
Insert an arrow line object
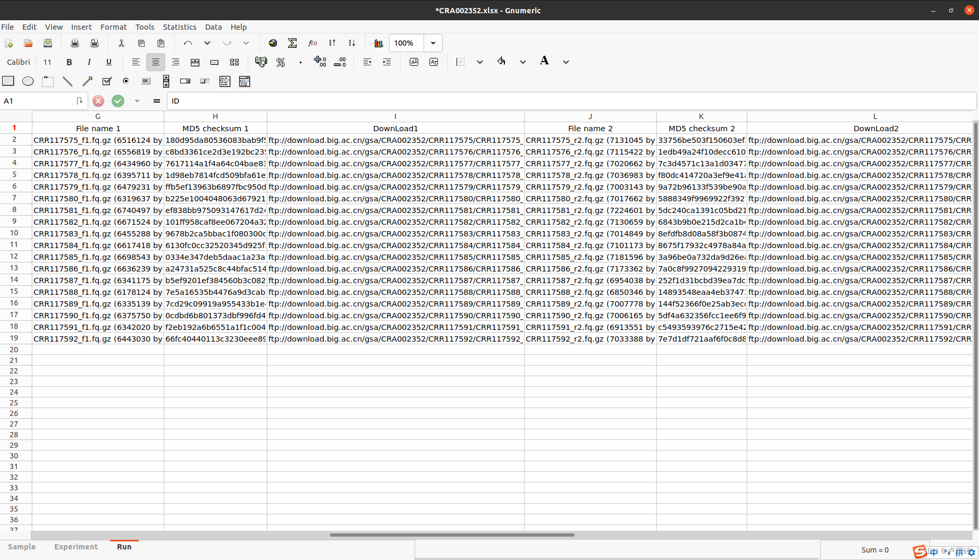[x=87, y=81]
